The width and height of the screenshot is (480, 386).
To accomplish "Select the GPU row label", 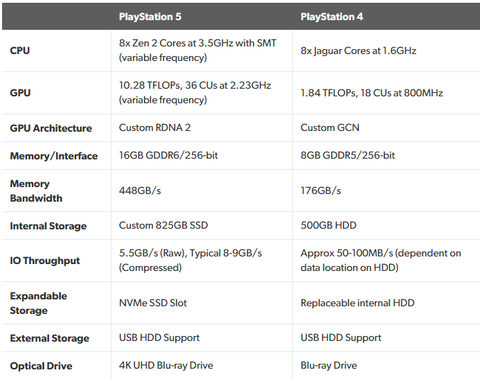I will (20, 93).
